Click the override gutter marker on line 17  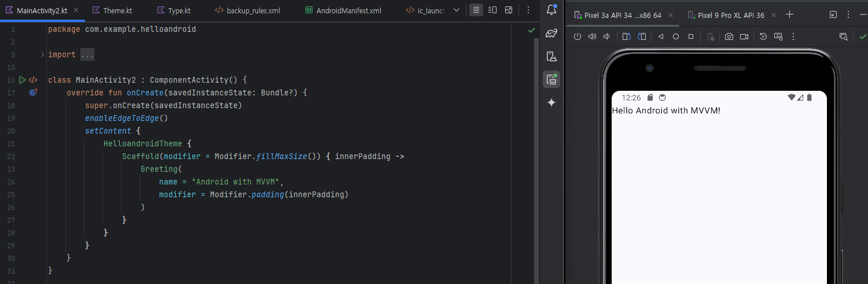tap(33, 93)
